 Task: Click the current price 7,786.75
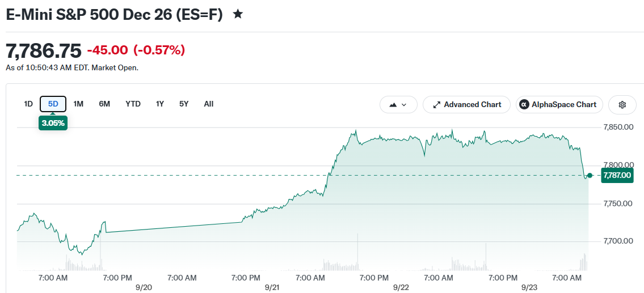pos(44,51)
